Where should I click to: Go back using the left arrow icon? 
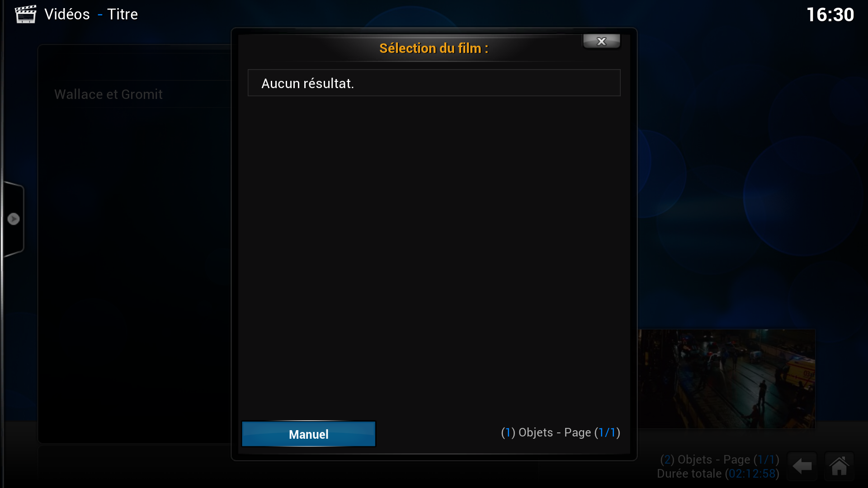(802, 466)
